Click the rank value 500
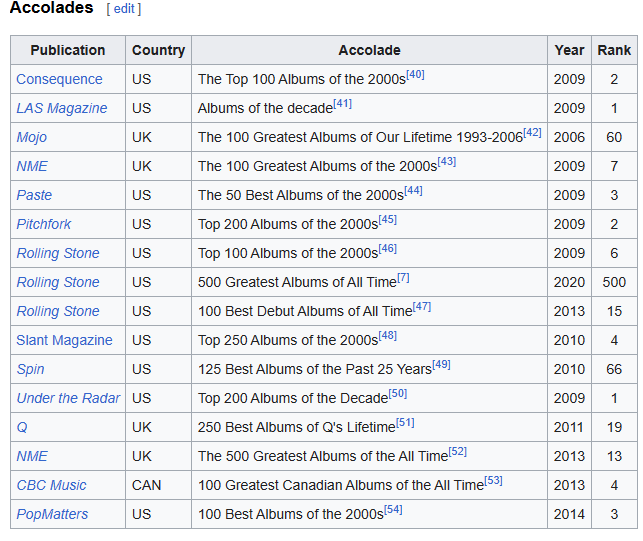Viewport: 643px width, 541px height. tap(614, 282)
